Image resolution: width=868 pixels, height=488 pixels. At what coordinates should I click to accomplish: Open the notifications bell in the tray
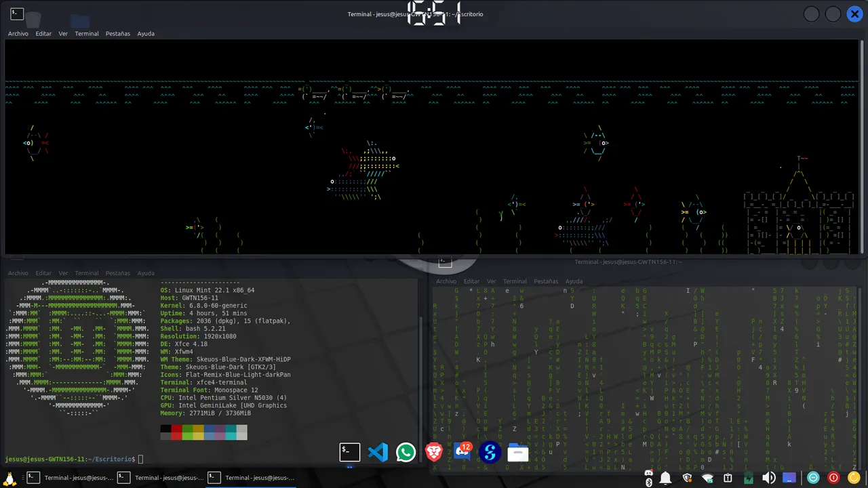pos(666,479)
